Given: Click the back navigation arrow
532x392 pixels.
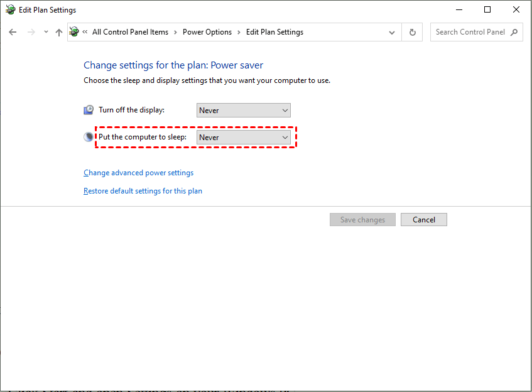Looking at the screenshot, I should coord(13,32).
